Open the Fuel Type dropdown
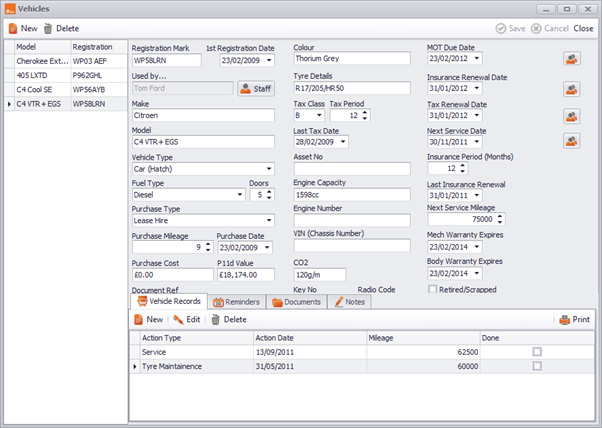Screen dimensions: 602x428 tap(240, 195)
